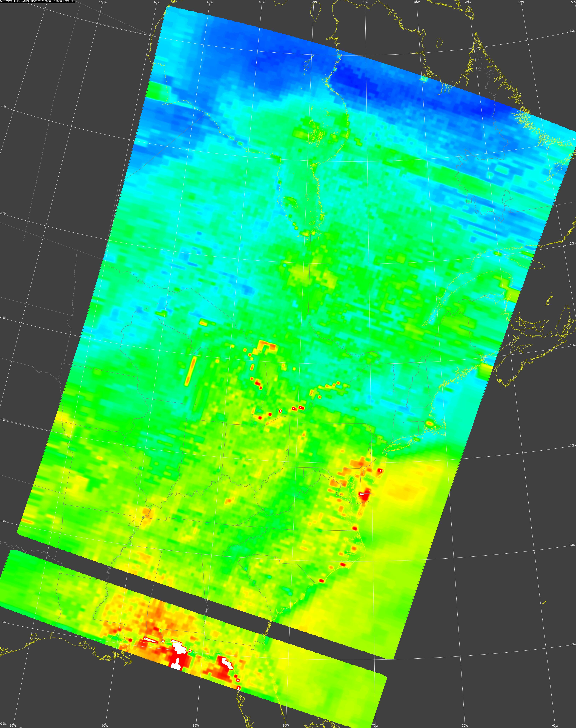The width and height of the screenshot is (576, 728).
Task: Select the 80W label on top edge
Action: [x=314, y=2]
